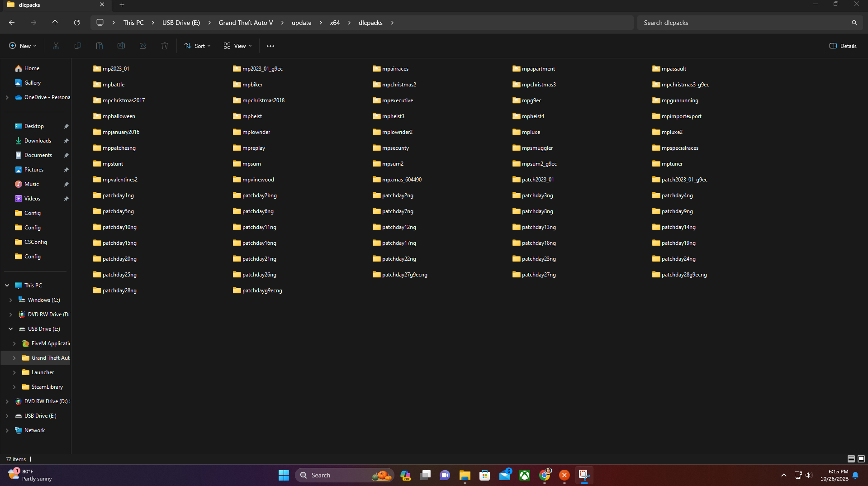Click the Paste toolbar icon
Screen dimensions: 868x486
click(x=100, y=46)
